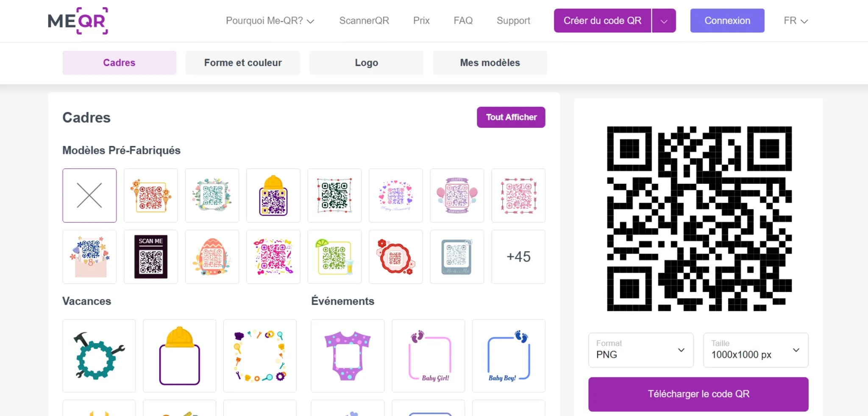Open the arrow next to Créer du code QR

pyautogui.click(x=664, y=21)
